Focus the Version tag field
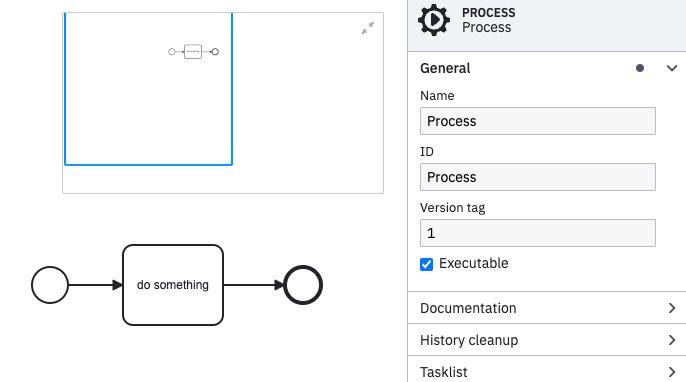686x382 pixels. 538,233
